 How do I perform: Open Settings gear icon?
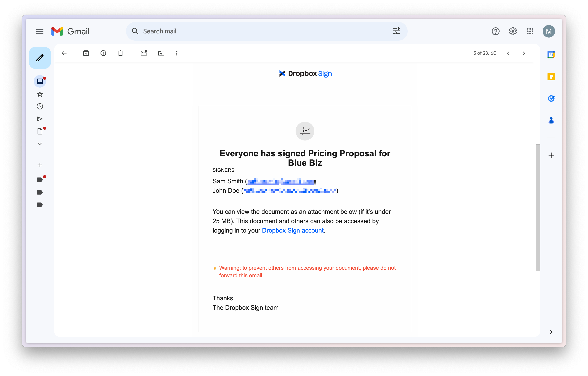point(512,31)
